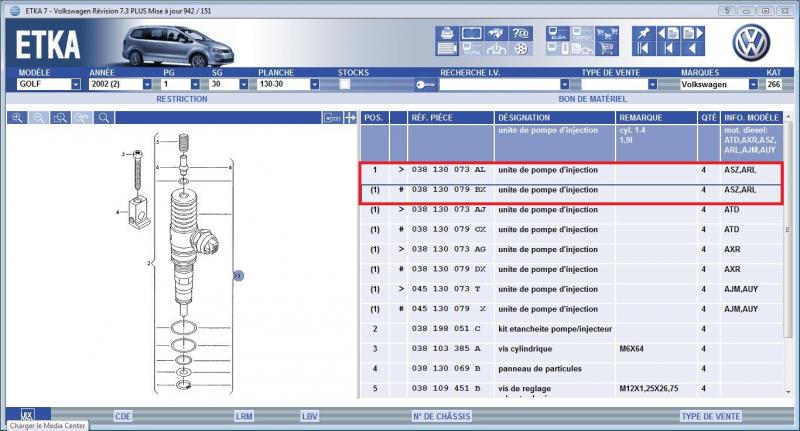Open the catalog book icon
Screen dimensions: 800x431
click(x=472, y=34)
